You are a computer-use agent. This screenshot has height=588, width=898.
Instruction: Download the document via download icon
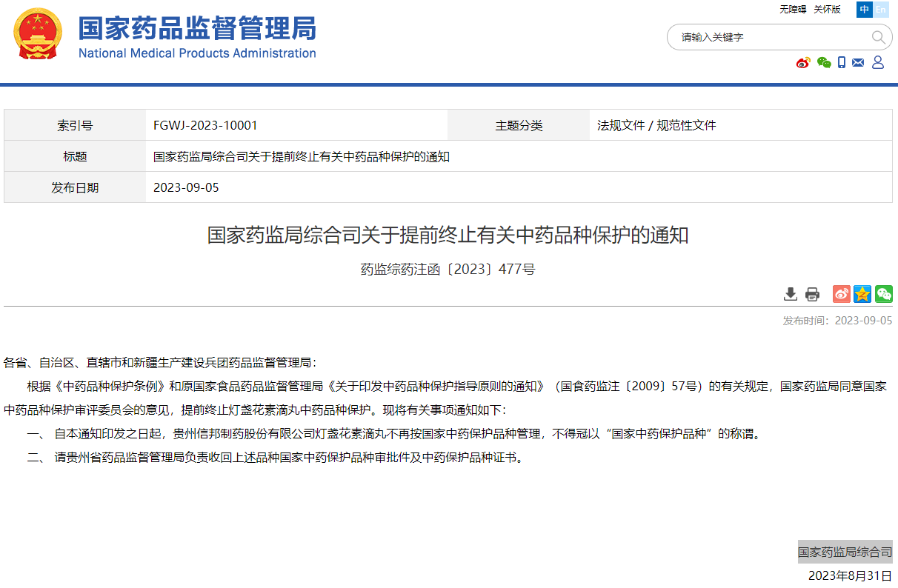(x=791, y=294)
